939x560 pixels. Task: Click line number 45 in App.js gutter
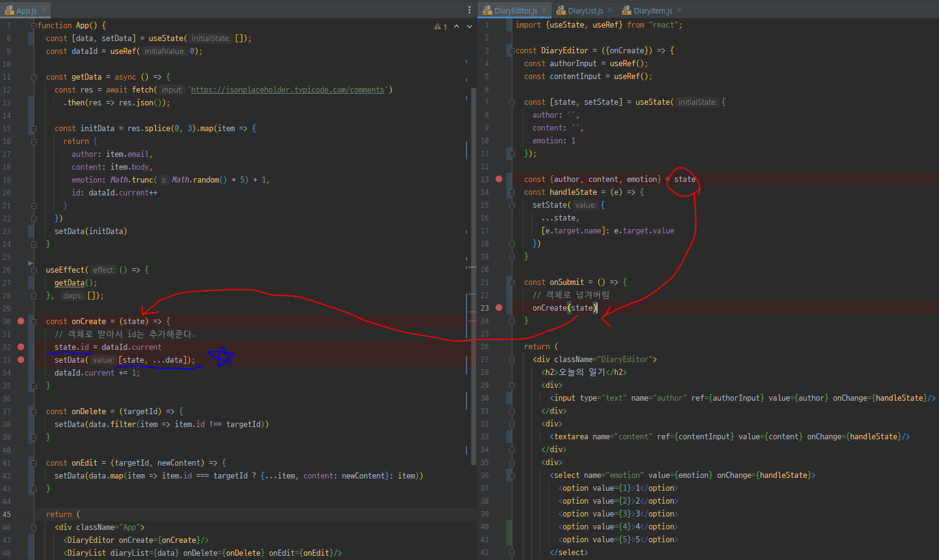click(7, 514)
